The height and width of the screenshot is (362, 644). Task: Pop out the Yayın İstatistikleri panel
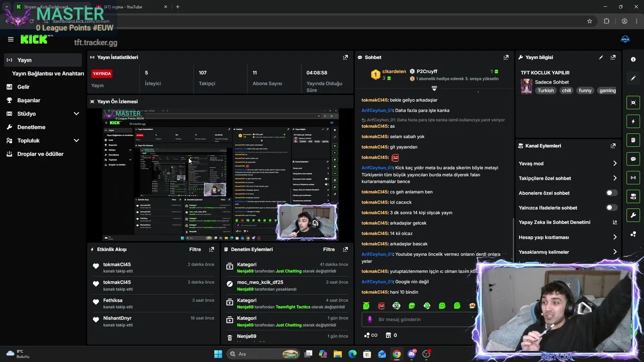[345, 57]
